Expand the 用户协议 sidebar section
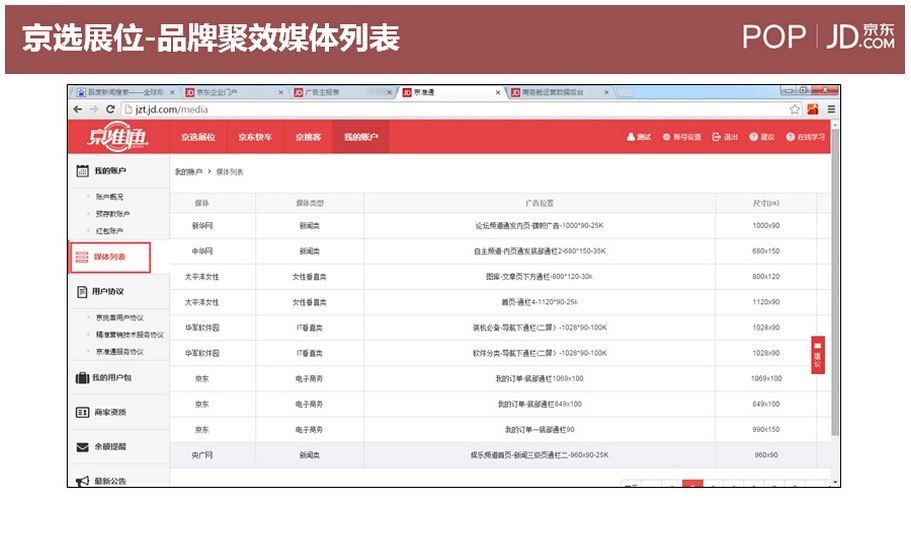The image size is (911, 537). pos(109,292)
